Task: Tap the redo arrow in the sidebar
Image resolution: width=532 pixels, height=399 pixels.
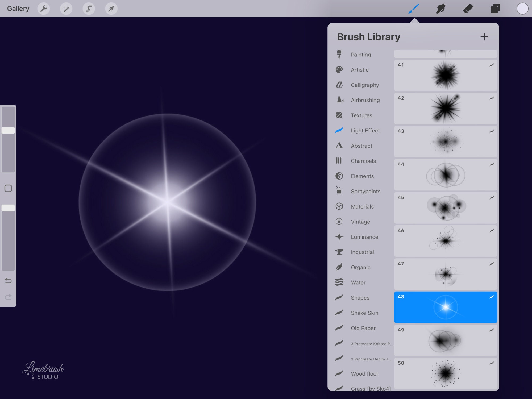Action: tap(8, 298)
